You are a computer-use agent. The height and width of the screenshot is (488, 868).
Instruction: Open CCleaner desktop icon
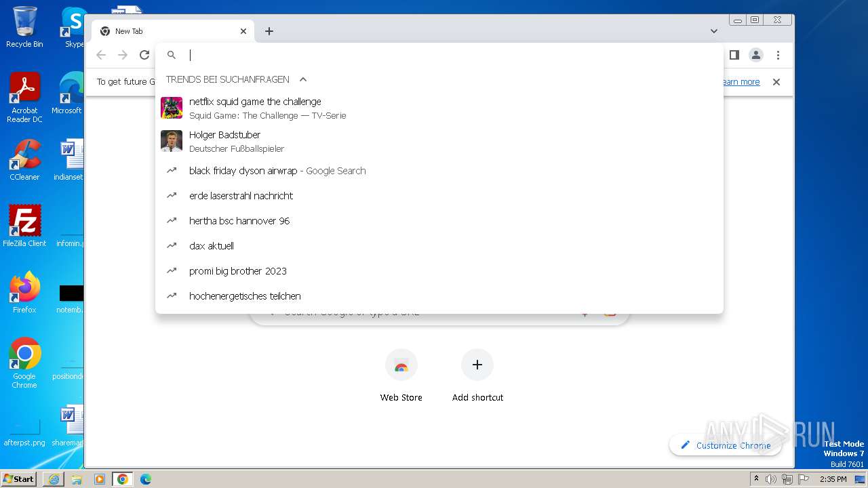pos(24,161)
